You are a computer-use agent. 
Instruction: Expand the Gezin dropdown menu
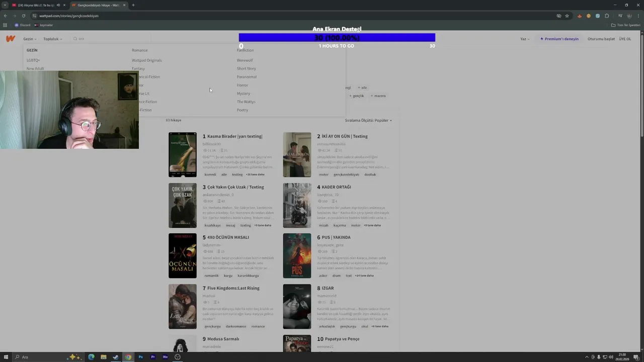30,39
